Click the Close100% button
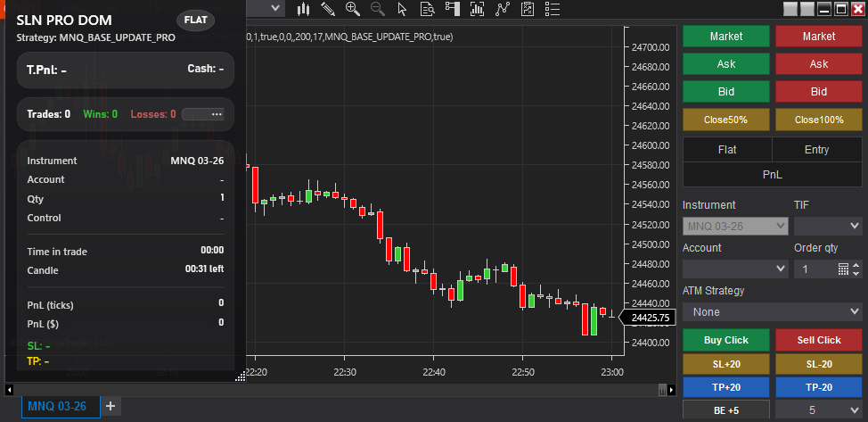868x422 pixels. pyautogui.click(x=819, y=119)
